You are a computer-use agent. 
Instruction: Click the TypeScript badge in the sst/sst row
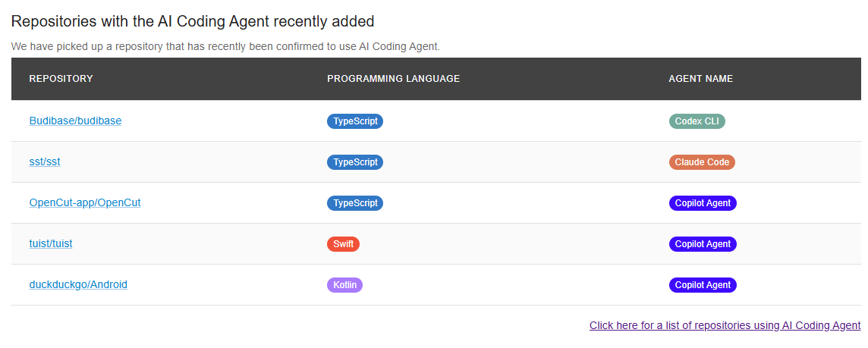coord(355,162)
